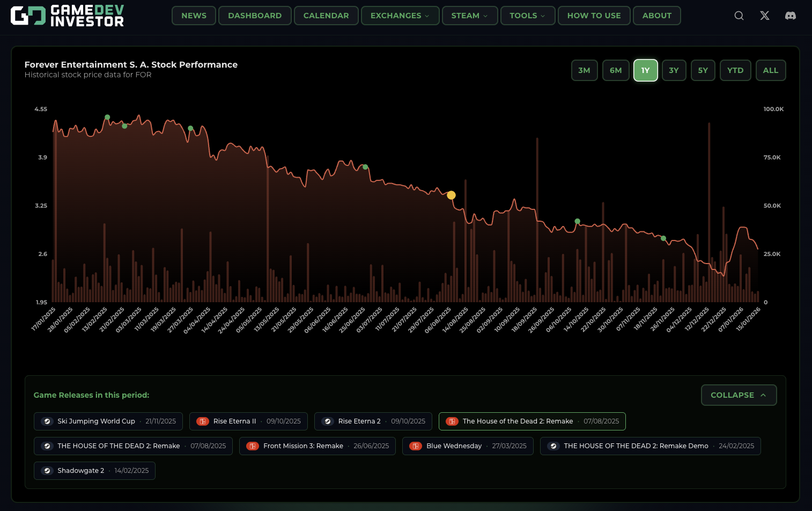The width and height of the screenshot is (812, 511).
Task: Go to the Dashboard page
Action: pyautogui.click(x=255, y=16)
